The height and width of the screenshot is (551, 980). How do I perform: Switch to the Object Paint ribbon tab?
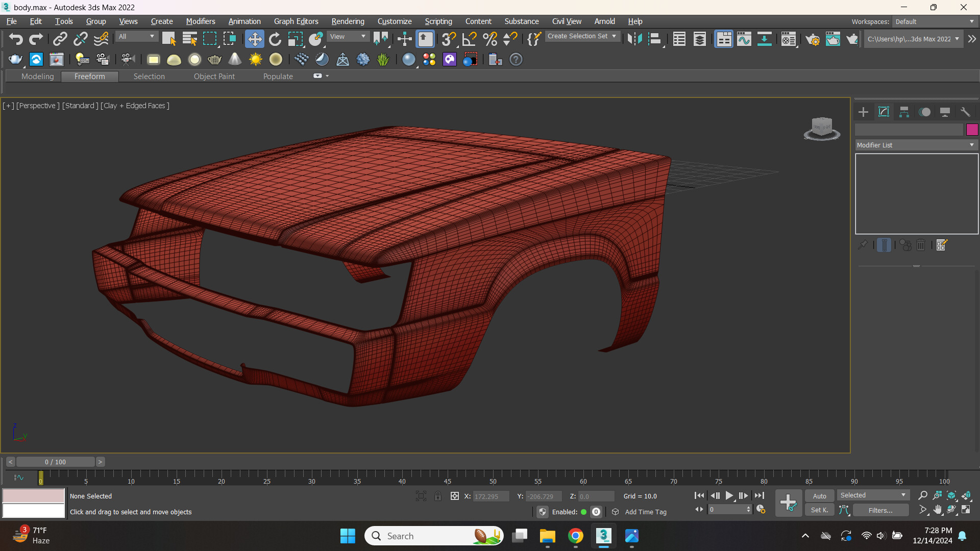(214, 77)
